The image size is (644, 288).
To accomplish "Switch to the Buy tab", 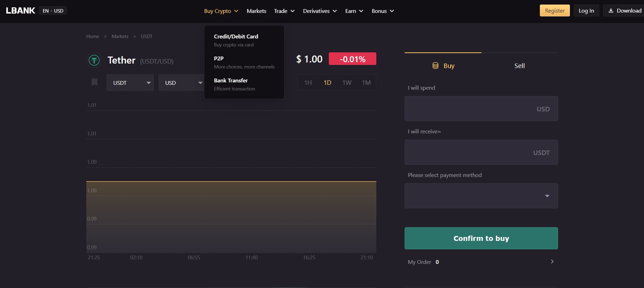I will (443, 66).
